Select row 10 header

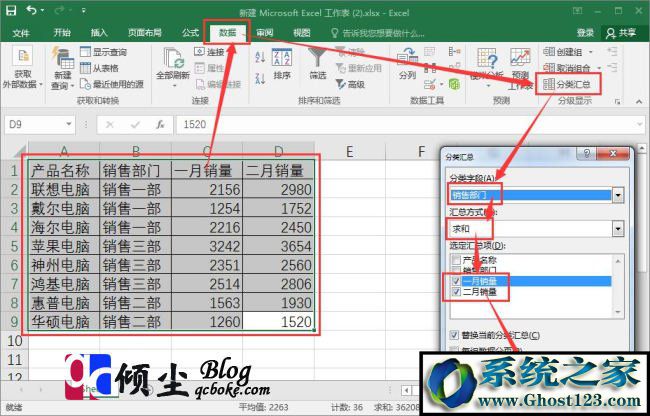[x=14, y=341]
